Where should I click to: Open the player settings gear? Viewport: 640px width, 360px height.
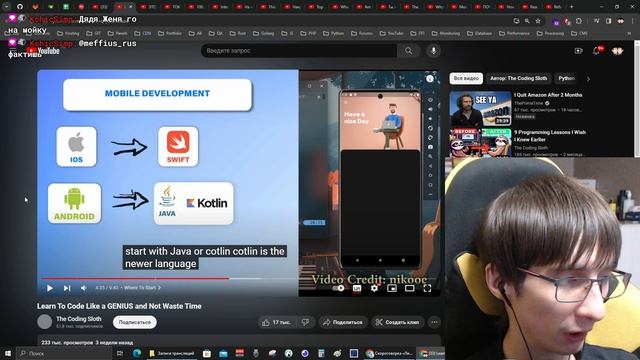(374, 288)
